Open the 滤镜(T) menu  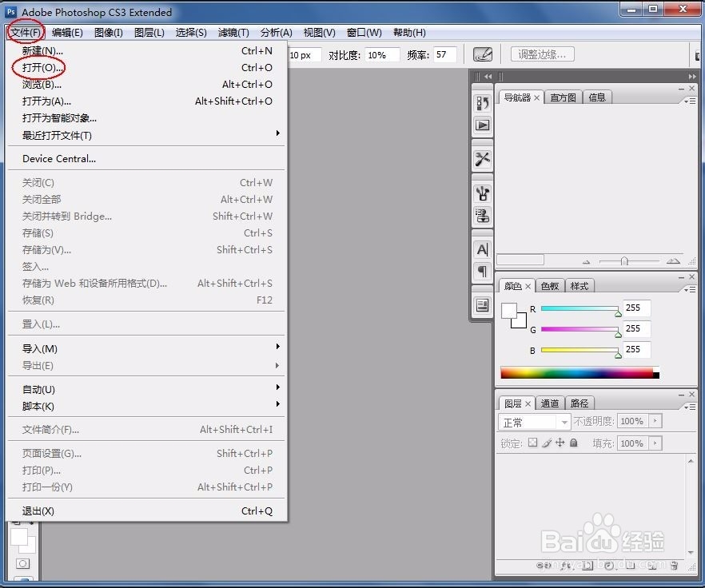[233, 33]
